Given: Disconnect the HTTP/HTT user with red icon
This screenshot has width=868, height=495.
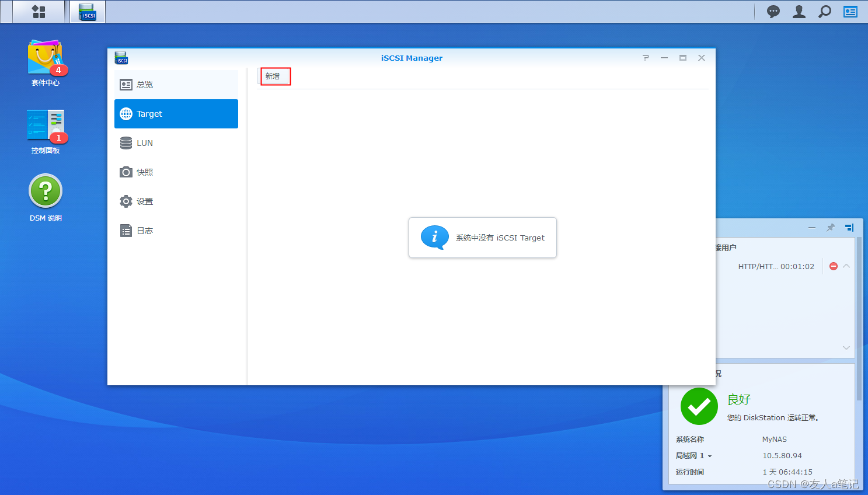Looking at the screenshot, I should pyautogui.click(x=834, y=266).
